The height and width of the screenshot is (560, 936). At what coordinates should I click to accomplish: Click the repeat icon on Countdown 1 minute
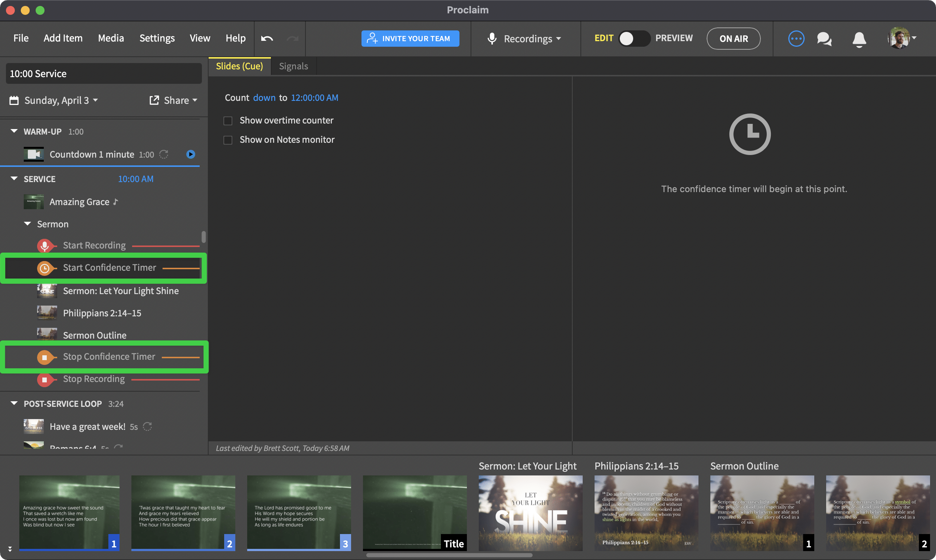(164, 154)
